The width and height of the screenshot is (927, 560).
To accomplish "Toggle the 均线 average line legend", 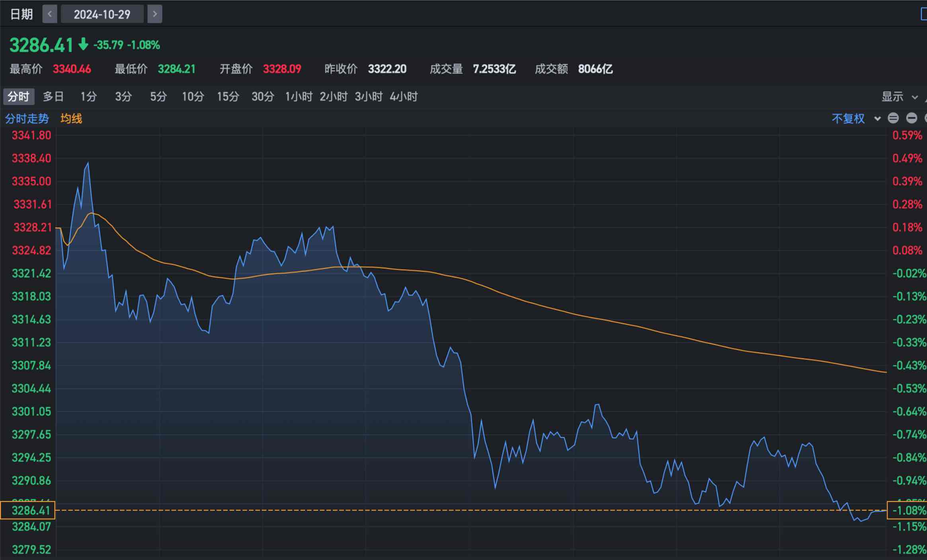I will point(71,119).
